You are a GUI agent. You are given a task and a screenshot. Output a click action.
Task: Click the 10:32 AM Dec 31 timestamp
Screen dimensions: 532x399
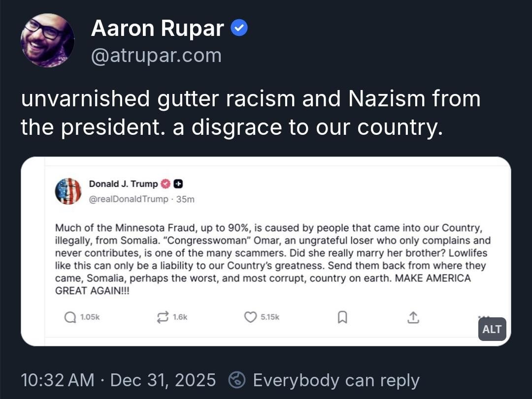click(118, 380)
